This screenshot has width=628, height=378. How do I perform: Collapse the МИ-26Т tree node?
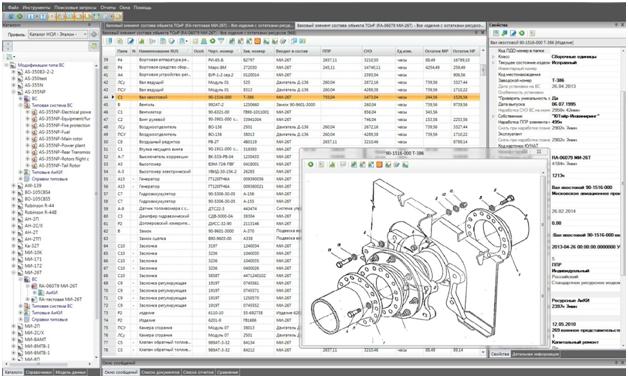[x=13, y=273]
